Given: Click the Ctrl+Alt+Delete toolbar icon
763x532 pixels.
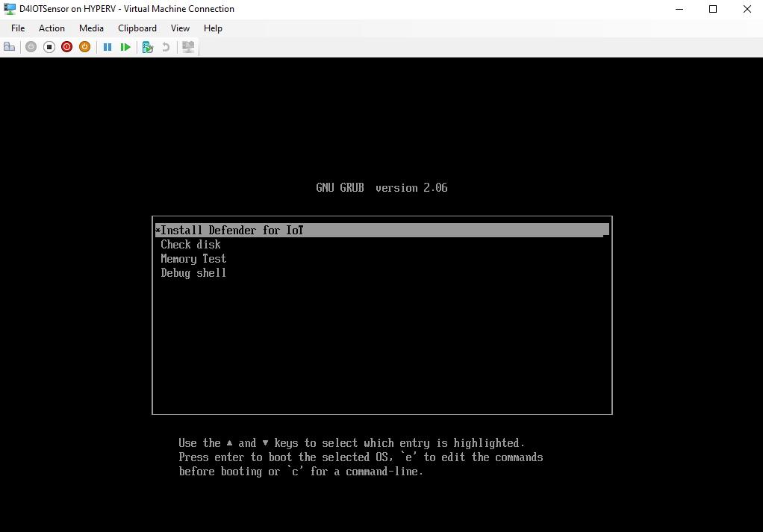Looking at the screenshot, I should click(x=10, y=47).
